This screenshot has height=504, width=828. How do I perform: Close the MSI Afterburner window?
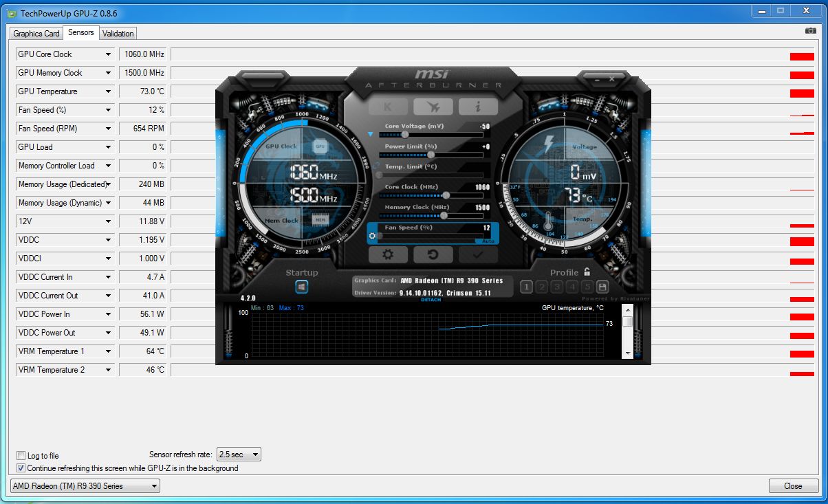coord(611,79)
